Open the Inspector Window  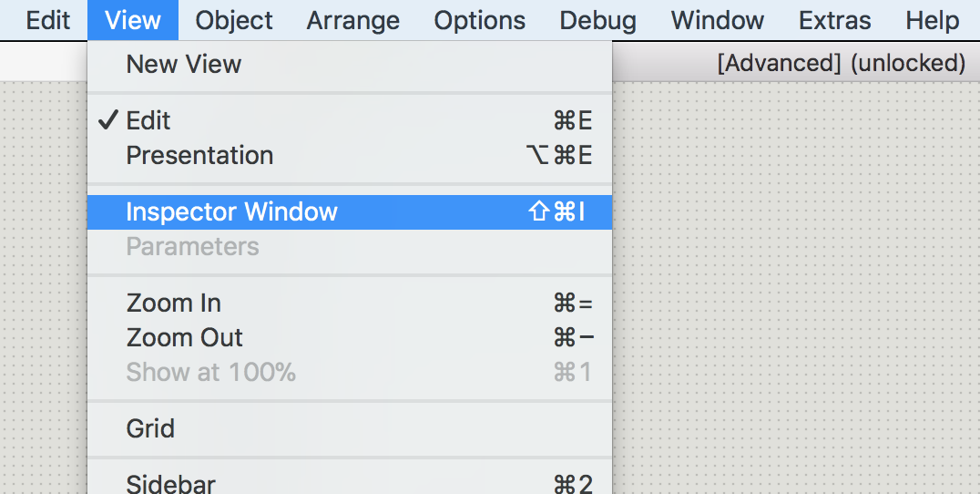(x=350, y=212)
